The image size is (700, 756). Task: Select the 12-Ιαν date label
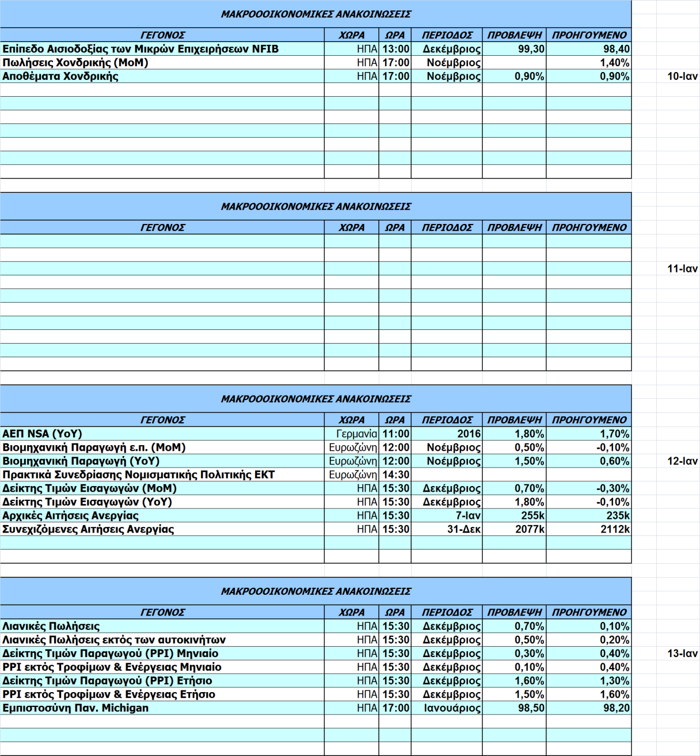pos(682,461)
